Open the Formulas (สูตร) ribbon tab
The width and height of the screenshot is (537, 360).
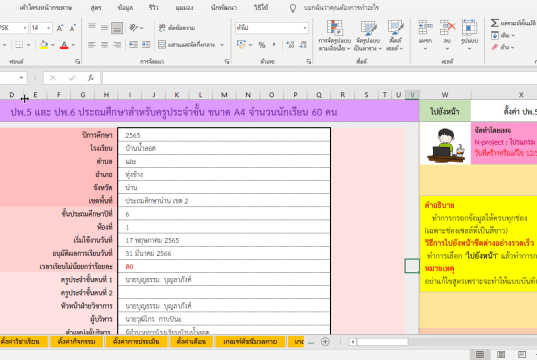tap(96, 8)
